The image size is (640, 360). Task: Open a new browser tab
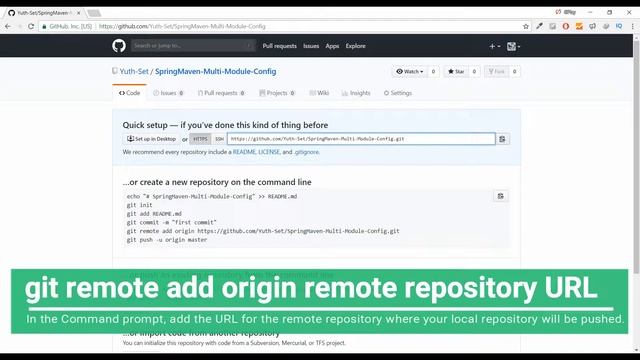click(x=94, y=13)
